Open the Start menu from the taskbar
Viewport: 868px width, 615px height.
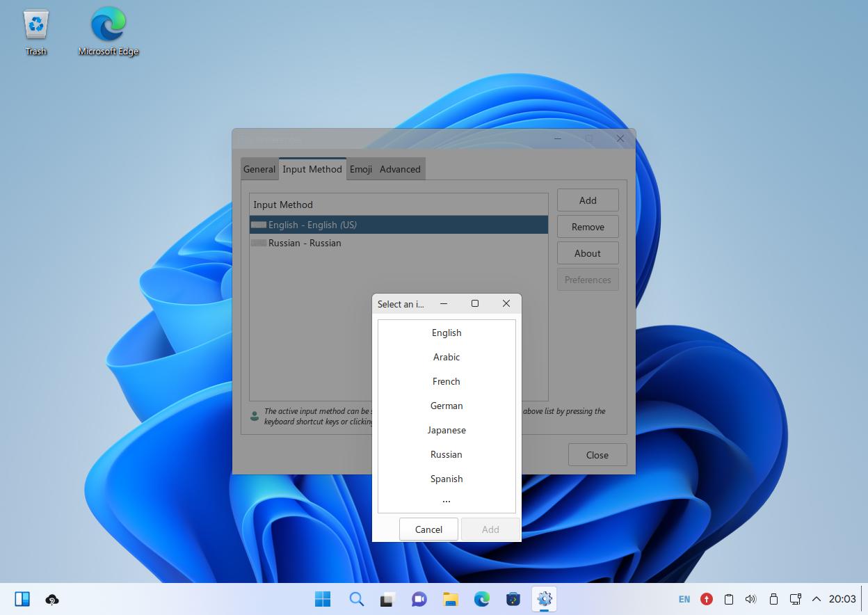click(x=323, y=599)
